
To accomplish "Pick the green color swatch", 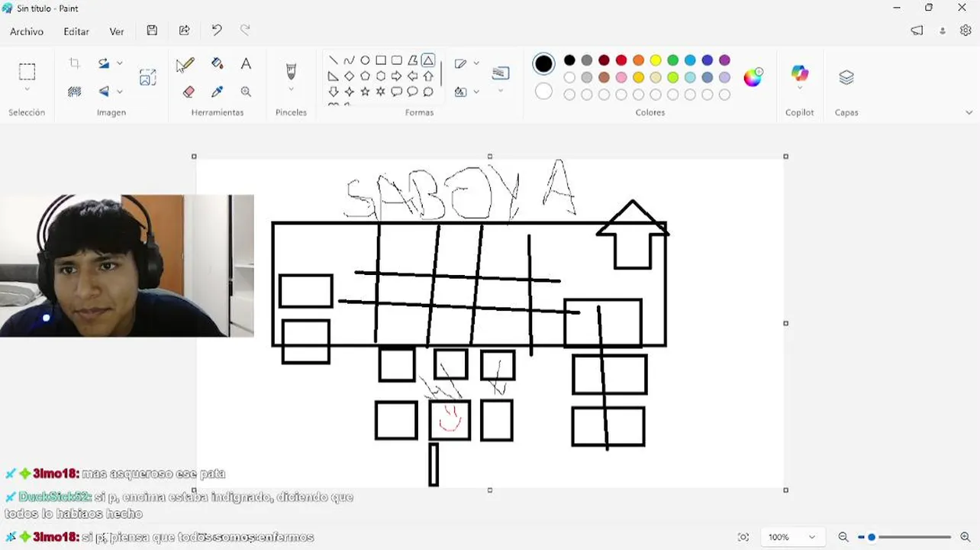I will [673, 60].
